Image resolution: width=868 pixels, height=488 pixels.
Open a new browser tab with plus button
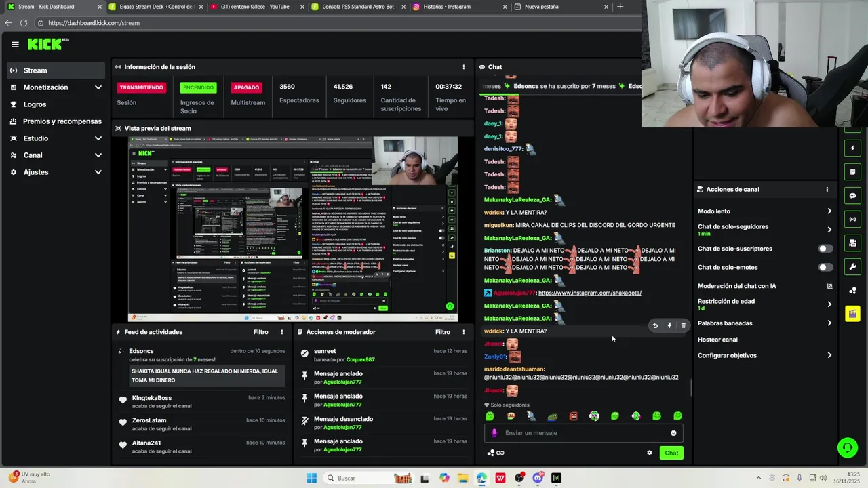coord(620,7)
